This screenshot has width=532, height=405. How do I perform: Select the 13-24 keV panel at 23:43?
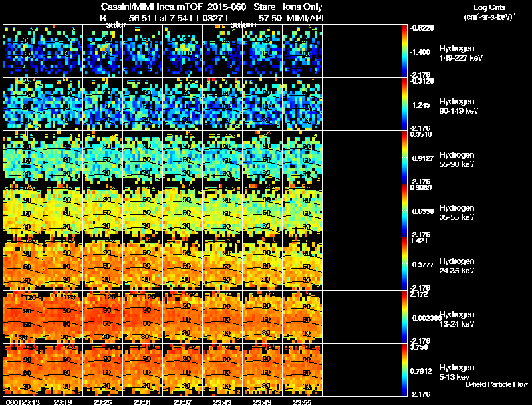(223, 317)
